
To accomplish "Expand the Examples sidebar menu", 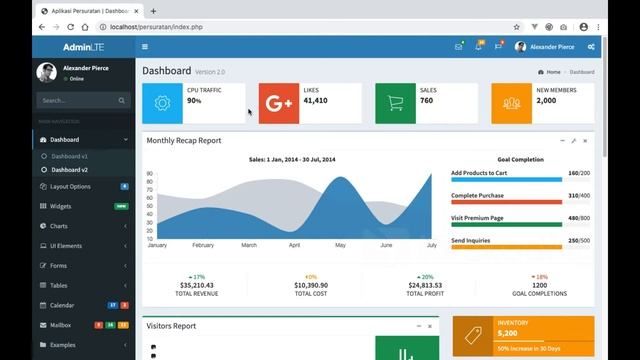I will (84, 345).
